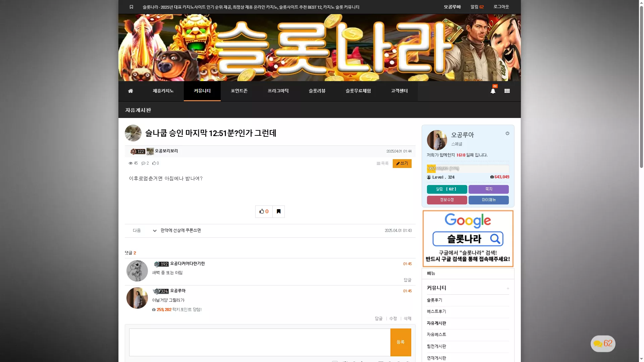Open the Google 슬롯나라 search banner

468,239
